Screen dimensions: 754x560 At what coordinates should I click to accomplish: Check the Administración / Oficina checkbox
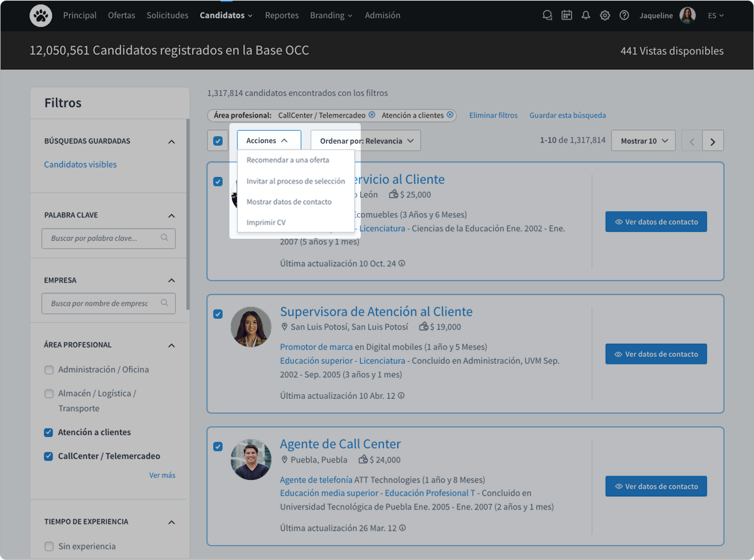click(x=49, y=370)
